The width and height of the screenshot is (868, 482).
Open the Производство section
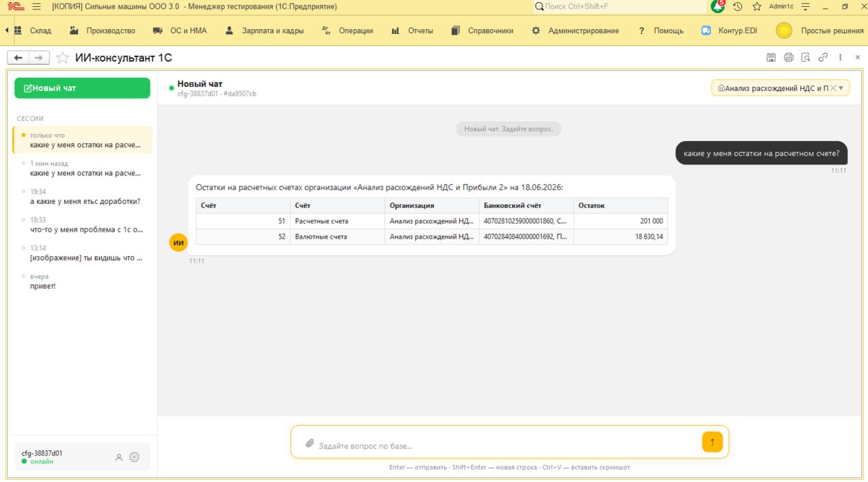[103, 31]
